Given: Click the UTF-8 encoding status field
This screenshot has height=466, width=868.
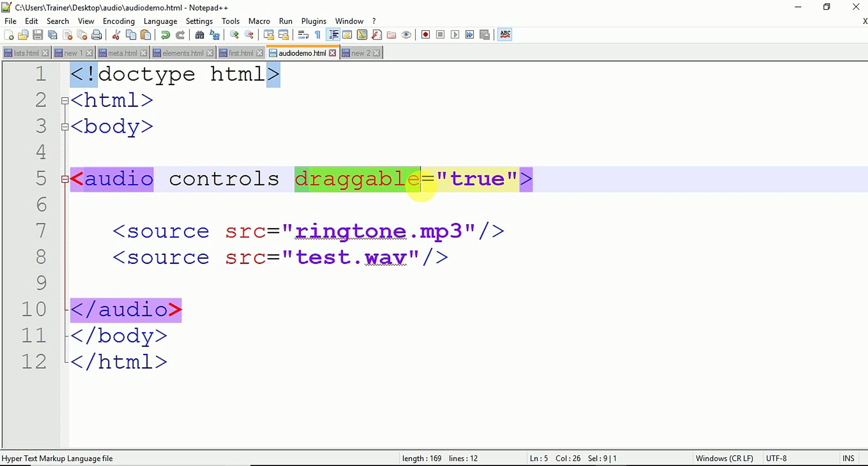Looking at the screenshot, I should (x=776, y=458).
